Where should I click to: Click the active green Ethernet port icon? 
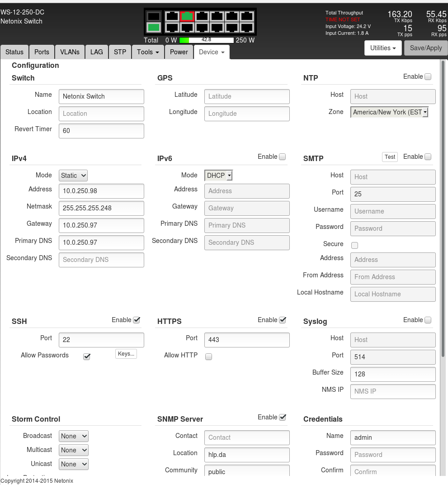point(187,16)
